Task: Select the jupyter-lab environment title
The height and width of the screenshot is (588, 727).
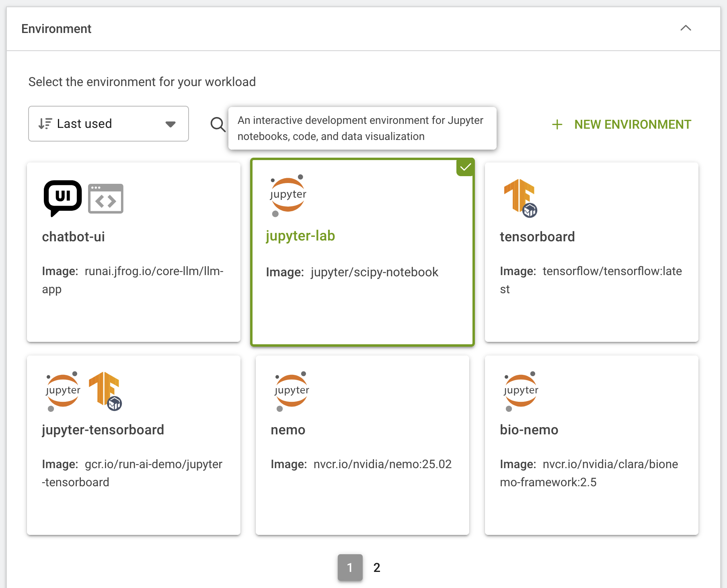Action: 300,236
